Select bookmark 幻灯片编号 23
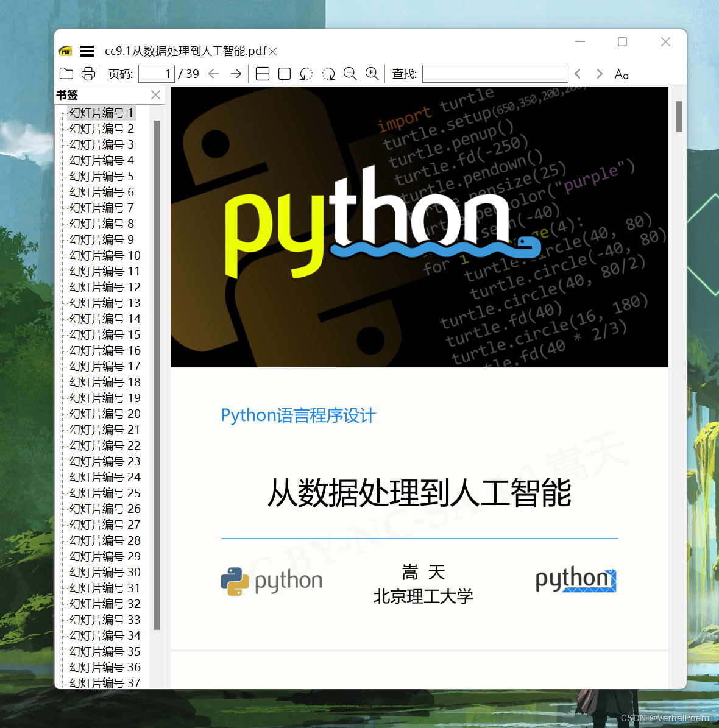Viewport: 719px width, 728px height. (x=105, y=462)
